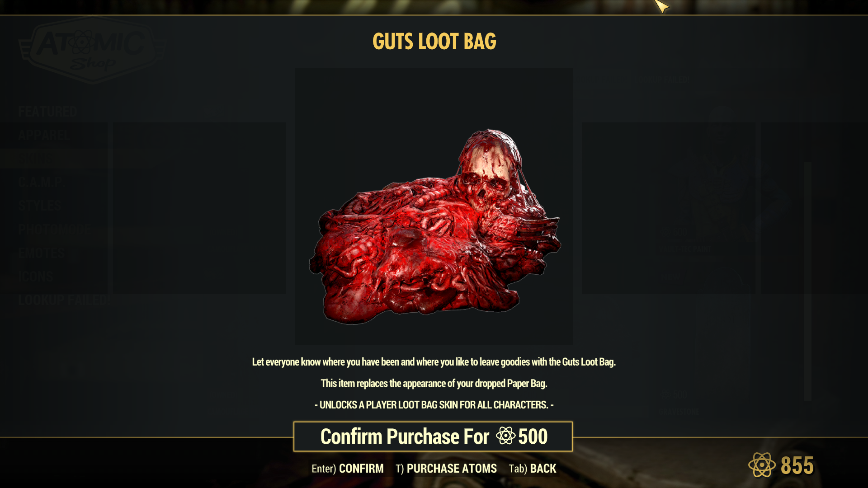Click the Confirm Purchase For 500 button
This screenshot has height=488, width=868.
point(433,436)
